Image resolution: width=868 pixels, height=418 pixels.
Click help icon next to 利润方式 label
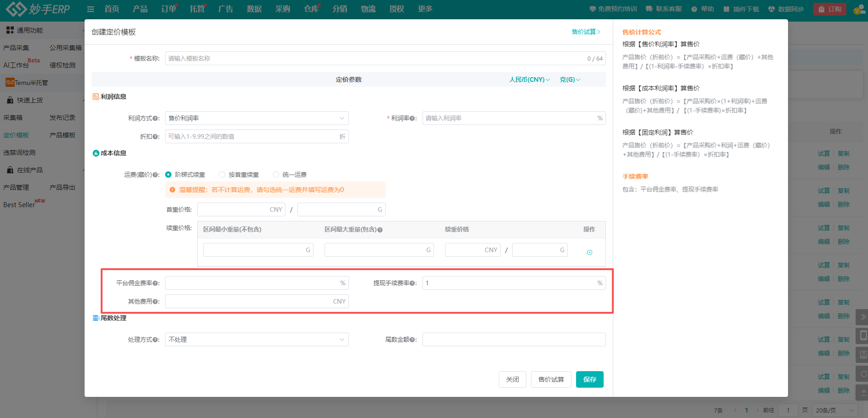(155, 119)
